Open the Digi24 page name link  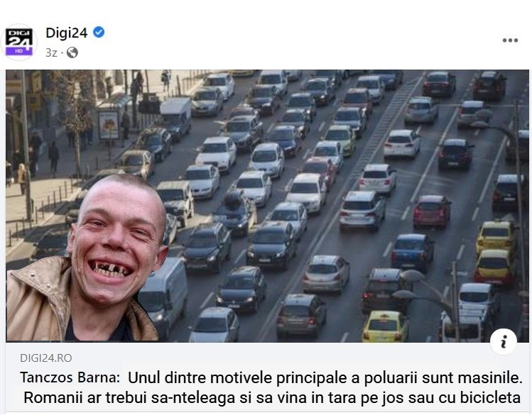[67, 33]
